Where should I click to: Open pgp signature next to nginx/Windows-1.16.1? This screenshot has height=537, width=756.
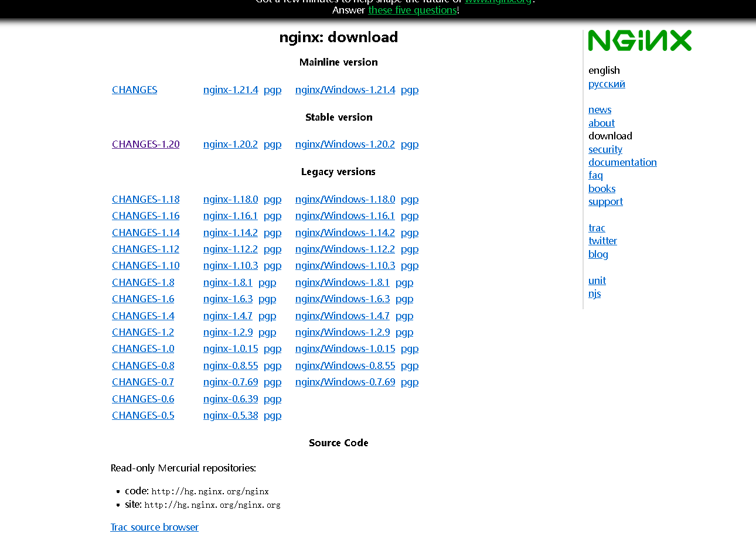pyautogui.click(x=410, y=216)
